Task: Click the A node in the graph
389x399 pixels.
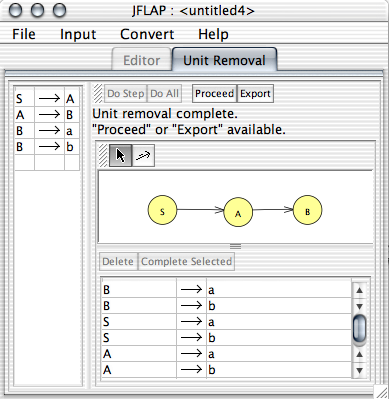Action: [238, 212]
